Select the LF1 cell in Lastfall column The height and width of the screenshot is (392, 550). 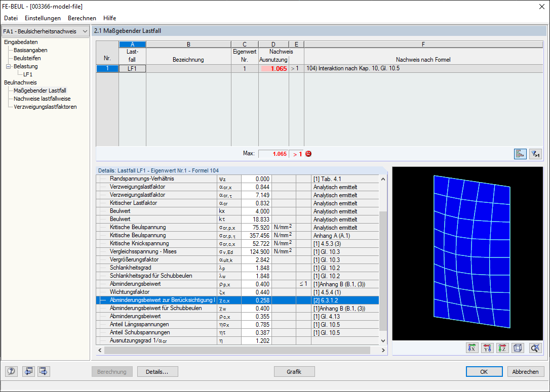click(x=132, y=69)
